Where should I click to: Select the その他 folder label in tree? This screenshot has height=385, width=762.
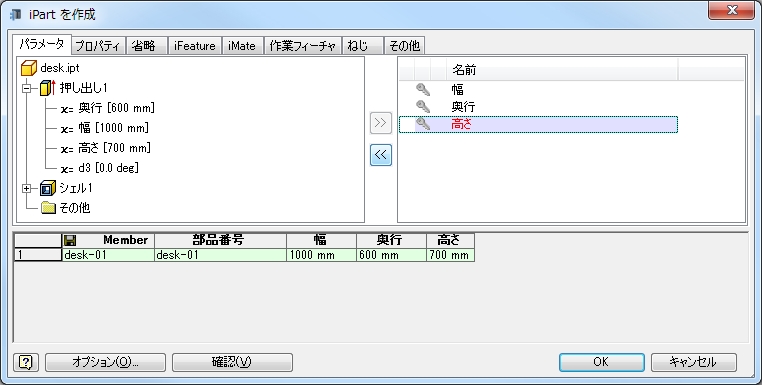[74, 208]
